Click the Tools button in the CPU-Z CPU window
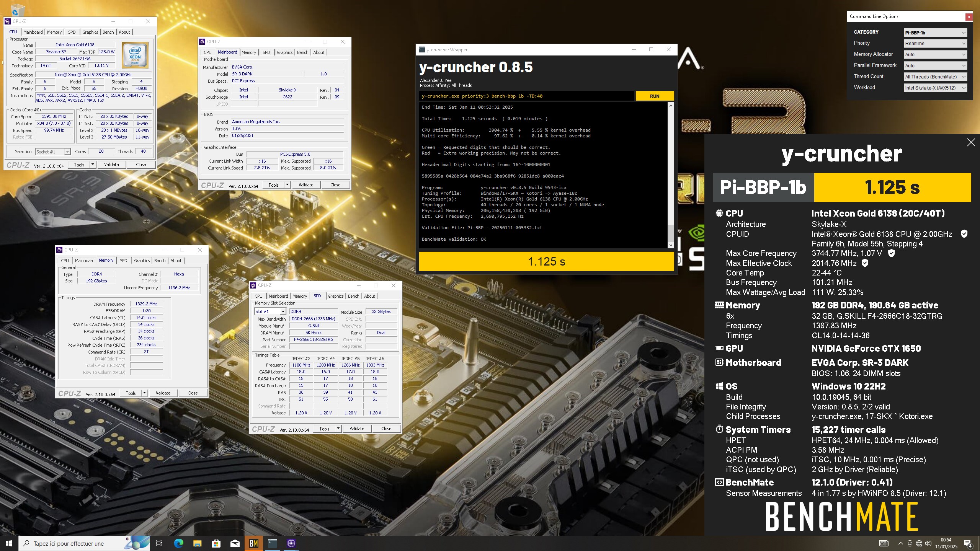 [x=79, y=165]
